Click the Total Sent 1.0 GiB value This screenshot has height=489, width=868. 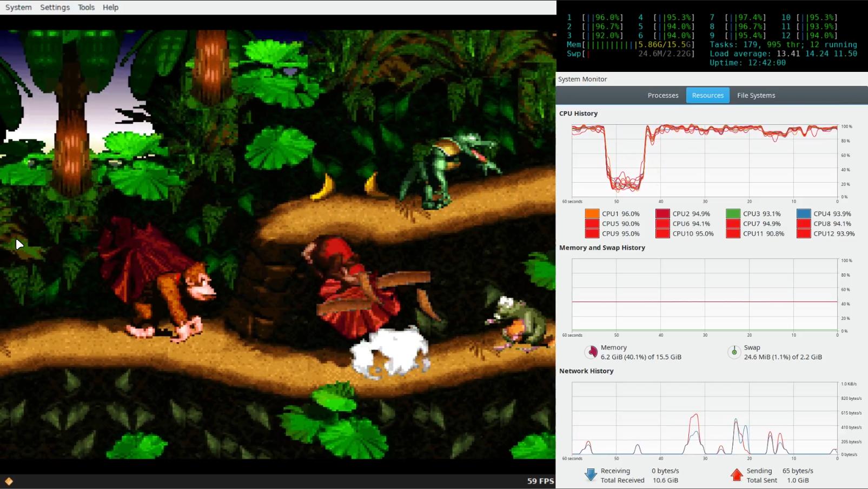pos(798,480)
